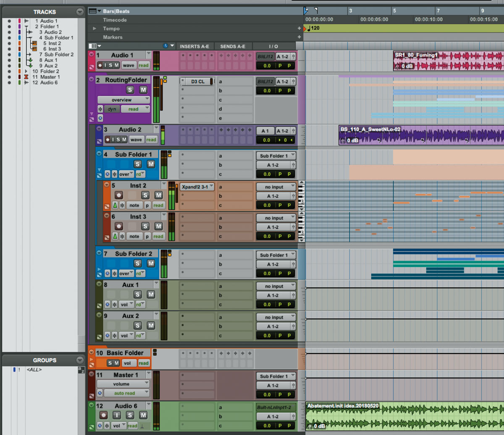Record-enable the Inst 2 track
Screen dimensions: 504x435
coord(118,195)
